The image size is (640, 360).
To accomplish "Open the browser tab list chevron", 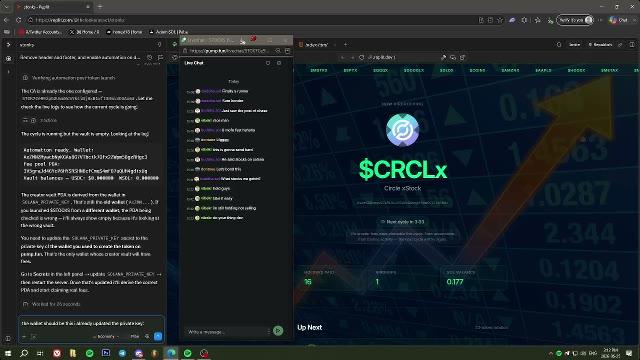I will (7, 7).
